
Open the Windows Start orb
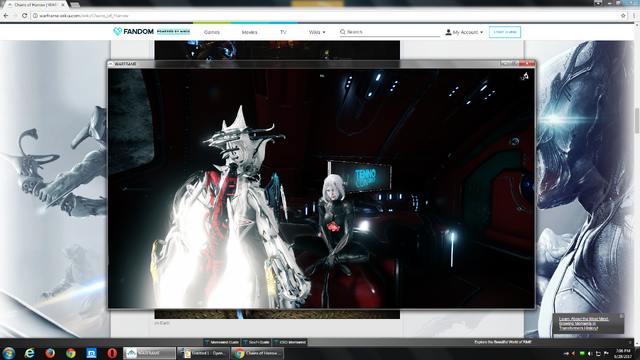(x=9, y=353)
